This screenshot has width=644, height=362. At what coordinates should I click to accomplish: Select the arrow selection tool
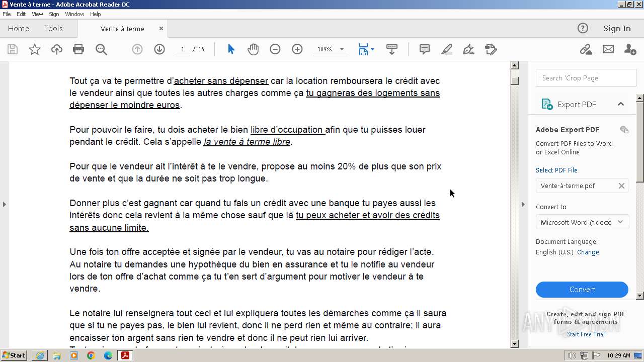pos(231,49)
